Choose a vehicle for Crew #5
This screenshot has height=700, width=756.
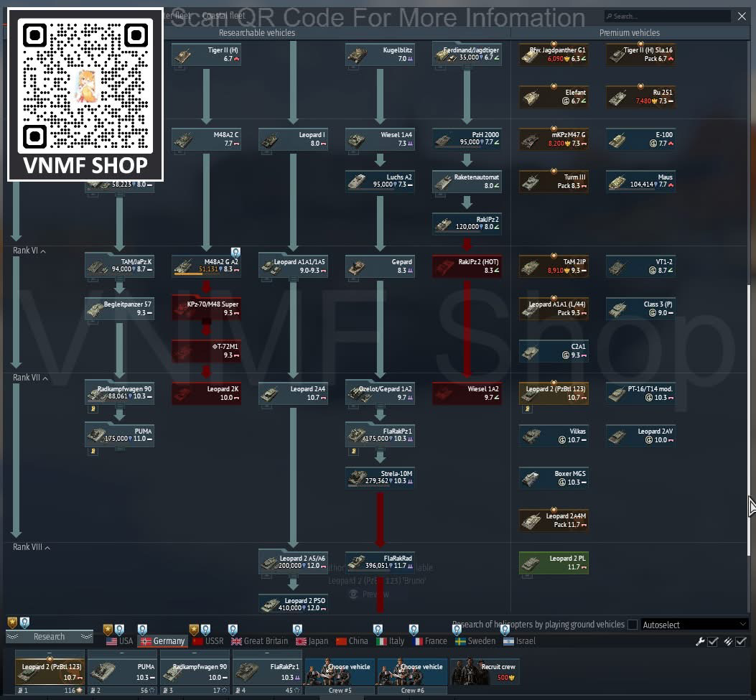coord(340,671)
